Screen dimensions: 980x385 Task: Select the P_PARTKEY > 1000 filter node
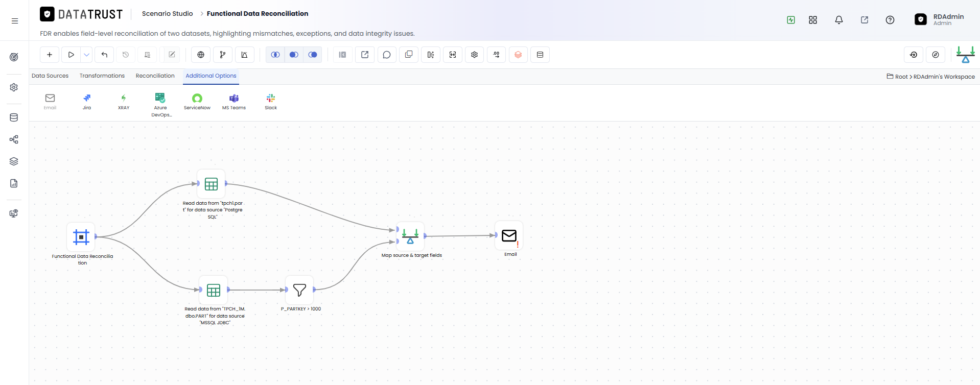(299, 290)
